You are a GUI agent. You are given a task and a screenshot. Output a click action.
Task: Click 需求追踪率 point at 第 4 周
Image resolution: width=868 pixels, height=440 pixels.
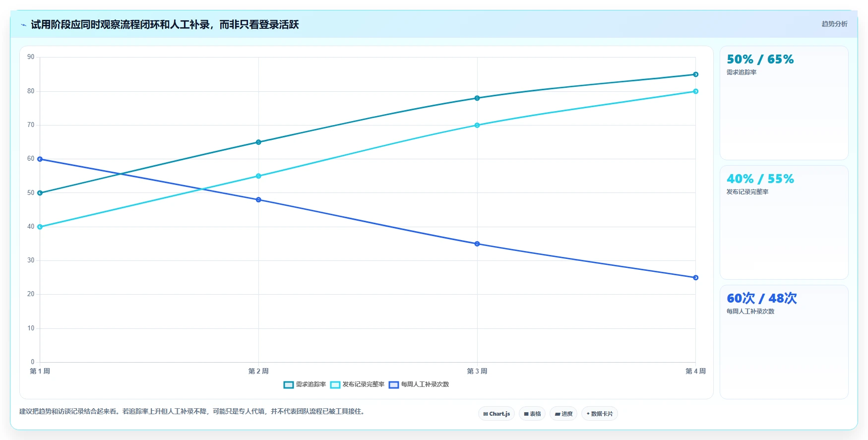click(695, 74)
